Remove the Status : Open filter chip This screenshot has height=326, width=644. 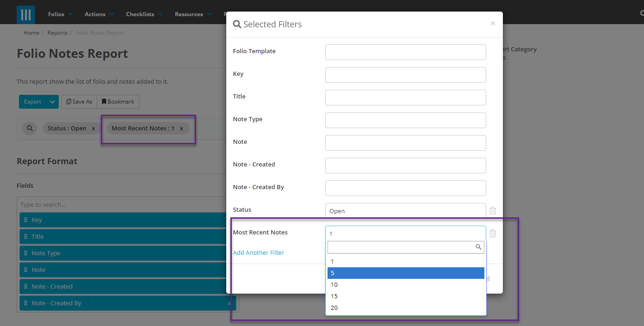pos(93,128)
